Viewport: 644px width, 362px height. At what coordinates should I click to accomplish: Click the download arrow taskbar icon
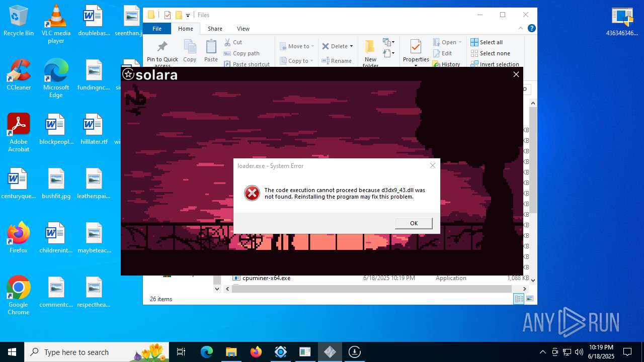pyautogui.click(x=355, y=352)
